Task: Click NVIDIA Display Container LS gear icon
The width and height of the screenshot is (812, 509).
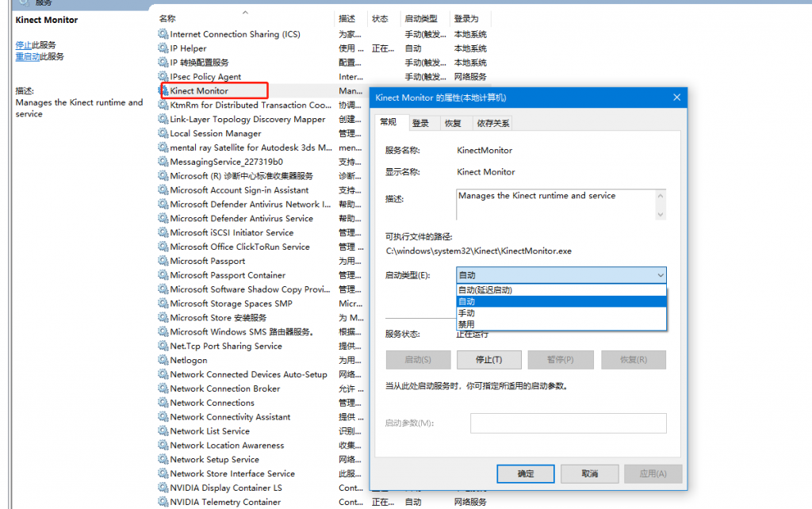Action: [x=163, y=488]
